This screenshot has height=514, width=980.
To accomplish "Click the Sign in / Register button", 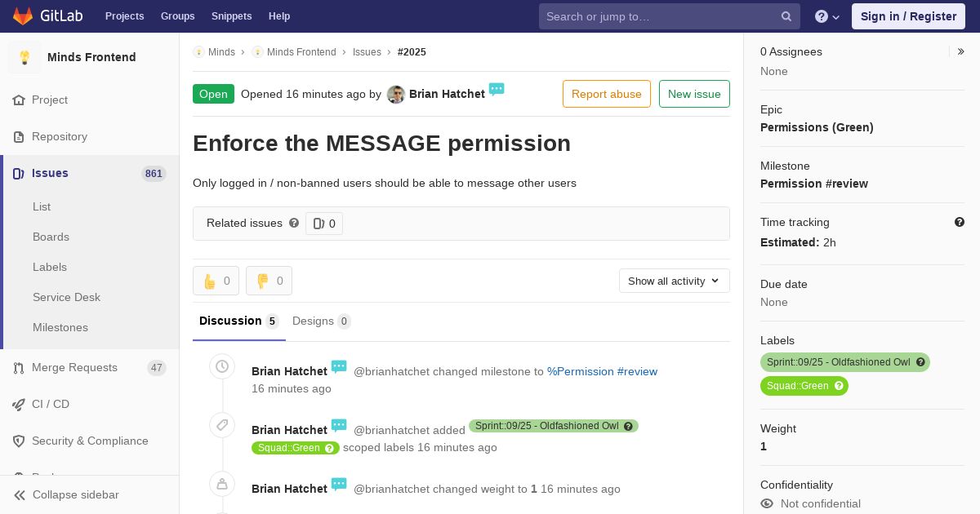I will [908, 16].
